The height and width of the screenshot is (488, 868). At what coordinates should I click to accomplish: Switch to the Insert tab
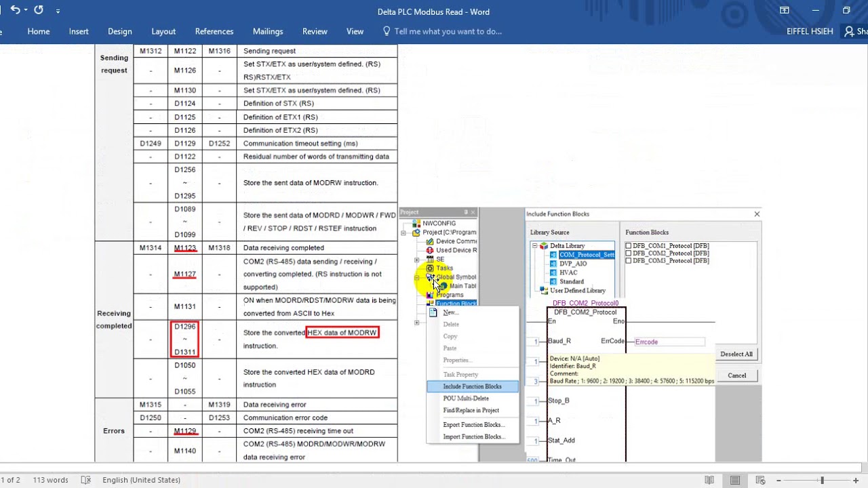point(79,31)
